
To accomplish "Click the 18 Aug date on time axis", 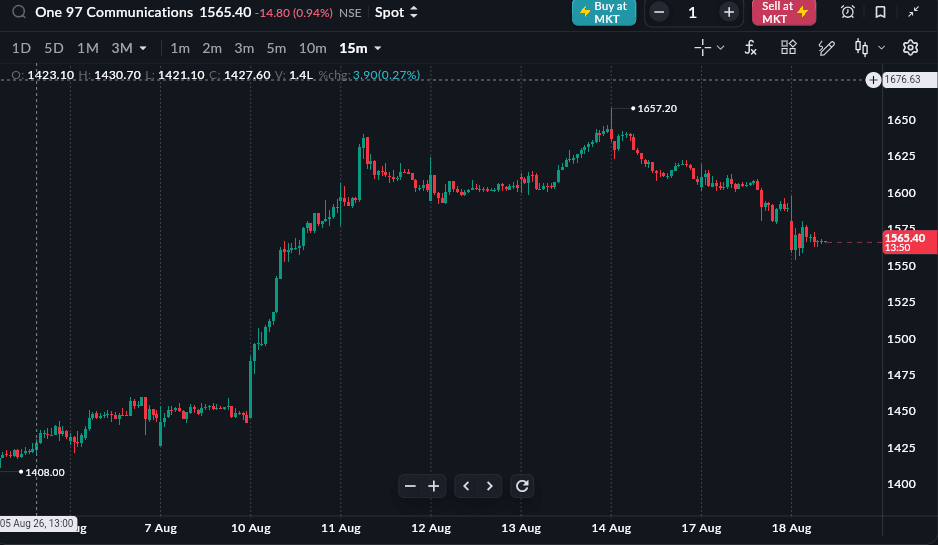I will 791,528.
